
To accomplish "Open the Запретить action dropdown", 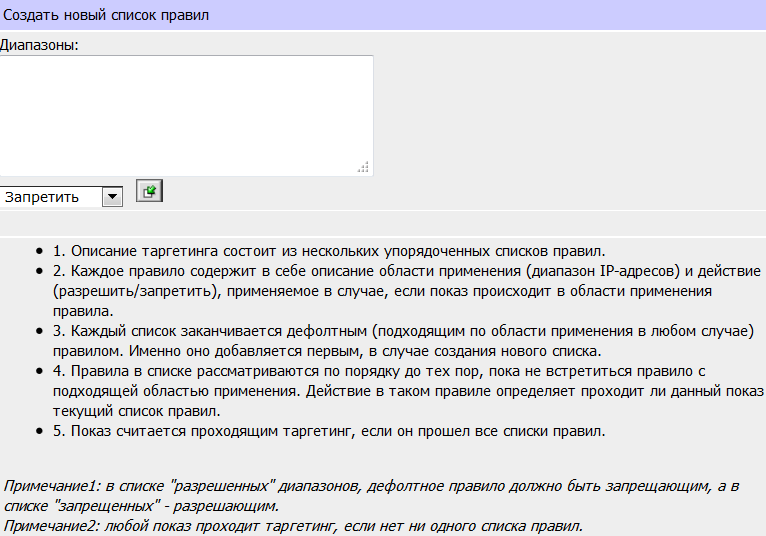I will tap(61, 197).
